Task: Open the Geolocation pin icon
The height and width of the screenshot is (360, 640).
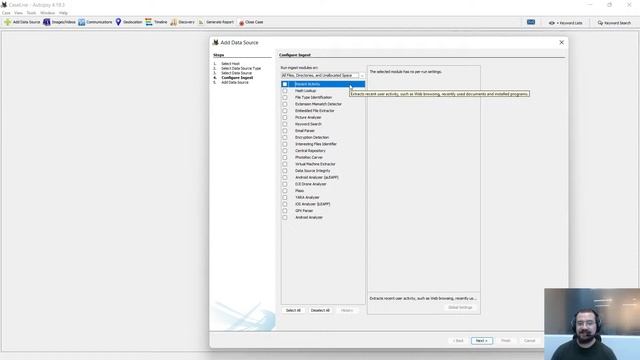Action: [x=118, y=22]
